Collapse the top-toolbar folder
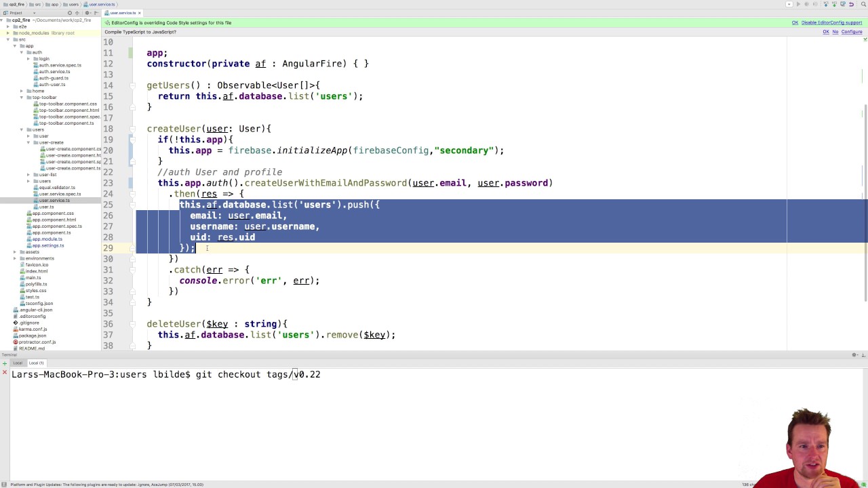 (x=21, y=97)
